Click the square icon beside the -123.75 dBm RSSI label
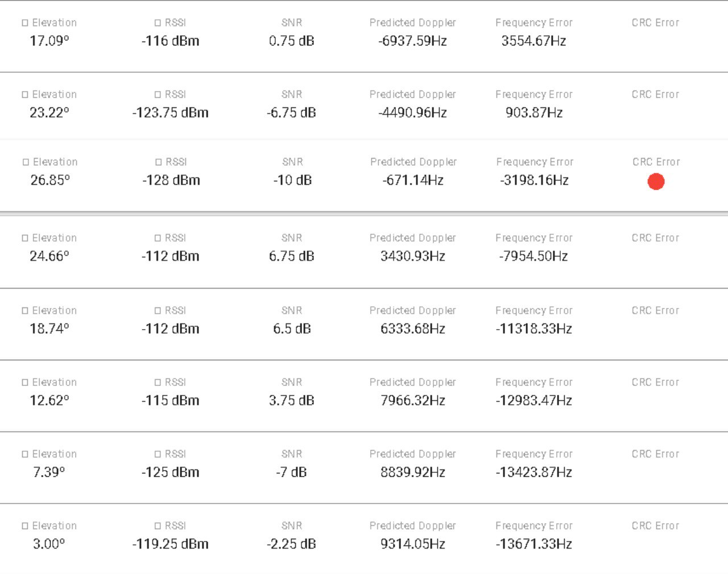The width and height of the screenshot is (728, 574). click(158, 94)
